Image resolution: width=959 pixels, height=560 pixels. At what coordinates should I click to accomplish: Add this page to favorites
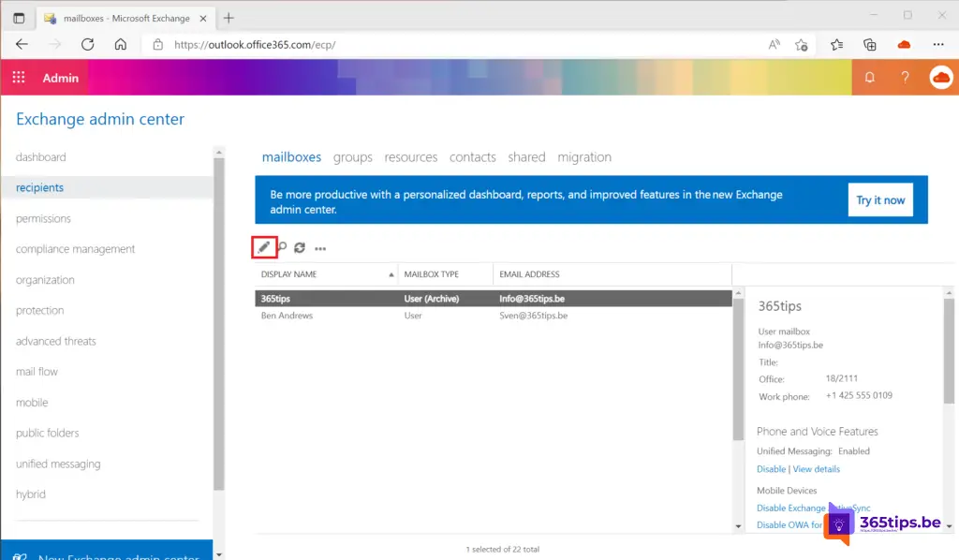[x=802, y=45]
